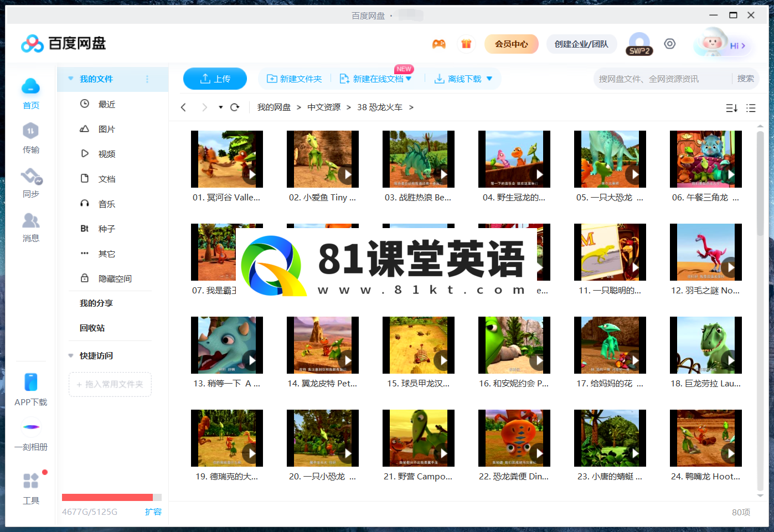Expand the chevron after 我的网盘 breadcrumb
774x532 pixels.
[299, 107]
